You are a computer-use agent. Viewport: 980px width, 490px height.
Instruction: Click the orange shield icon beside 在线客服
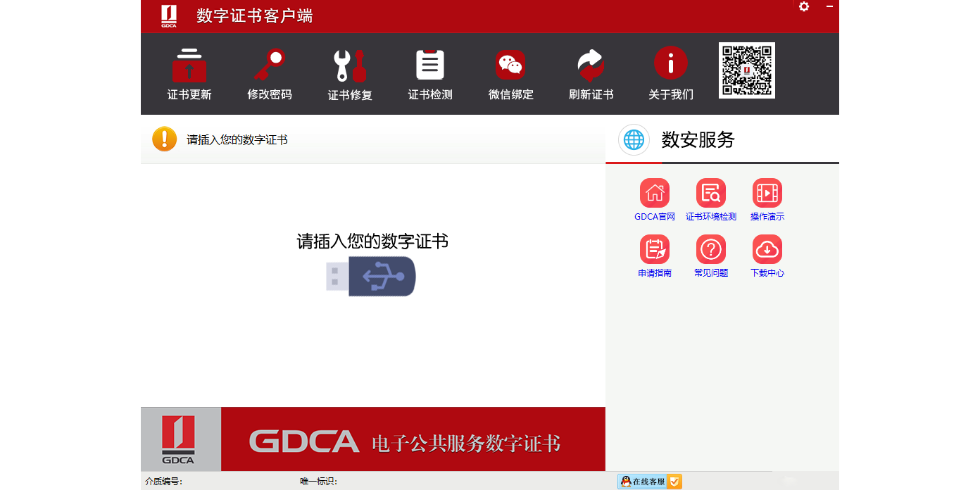point(674,482)
